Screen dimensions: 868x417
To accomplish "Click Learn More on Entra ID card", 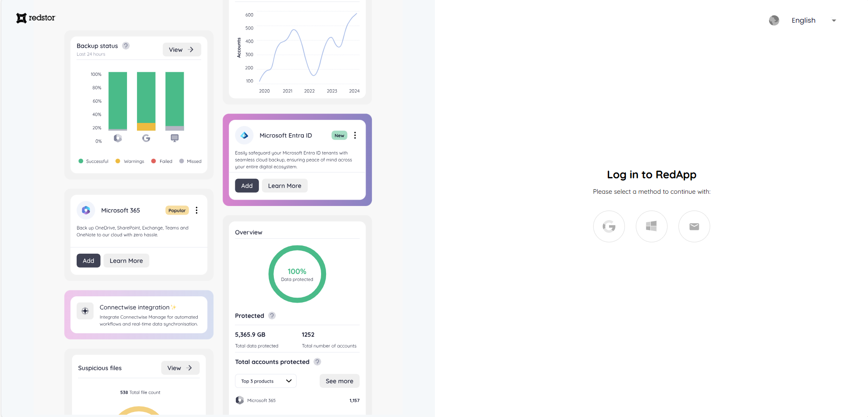I will click(x=284, y=186).
